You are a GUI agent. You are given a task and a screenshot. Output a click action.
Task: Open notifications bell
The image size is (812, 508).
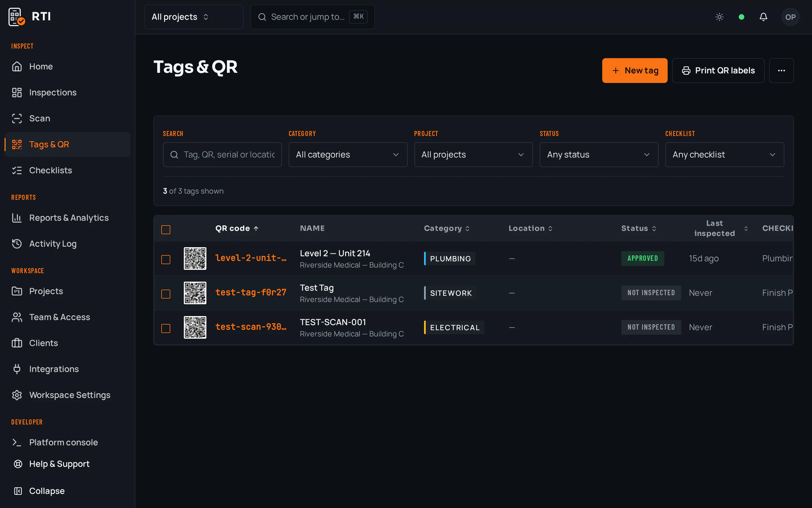click(x=763, y=17)
